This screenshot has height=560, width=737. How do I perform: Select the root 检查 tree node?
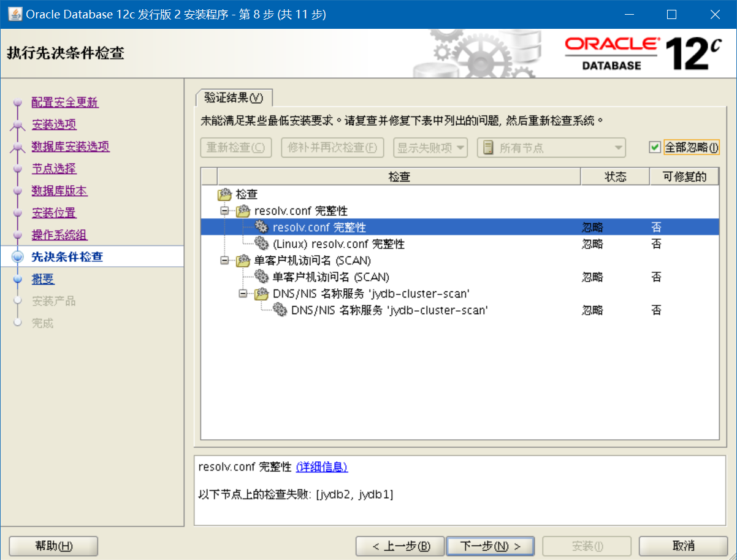pyautogui.click(x=246, y=194)
